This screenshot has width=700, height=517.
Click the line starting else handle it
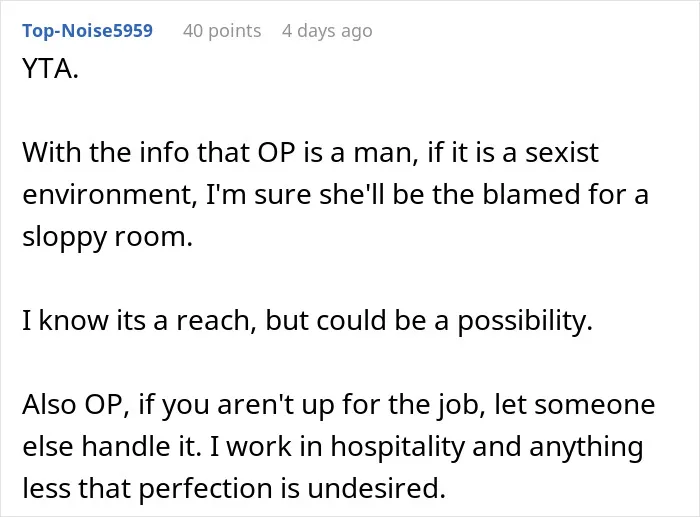click(x=333, y=446)
